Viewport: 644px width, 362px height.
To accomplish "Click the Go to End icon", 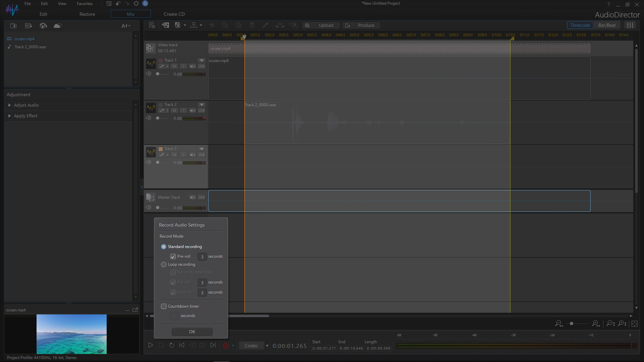I will click(x=213, y=345).
